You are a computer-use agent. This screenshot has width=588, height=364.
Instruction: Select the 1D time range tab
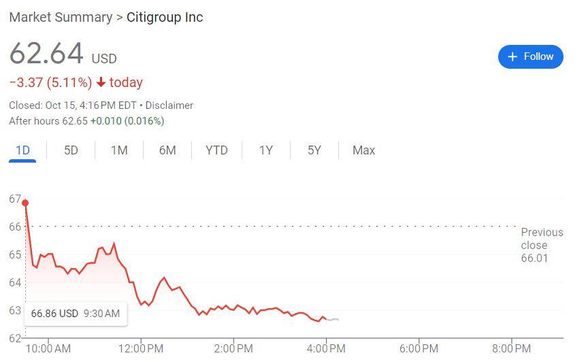point(22,150)
